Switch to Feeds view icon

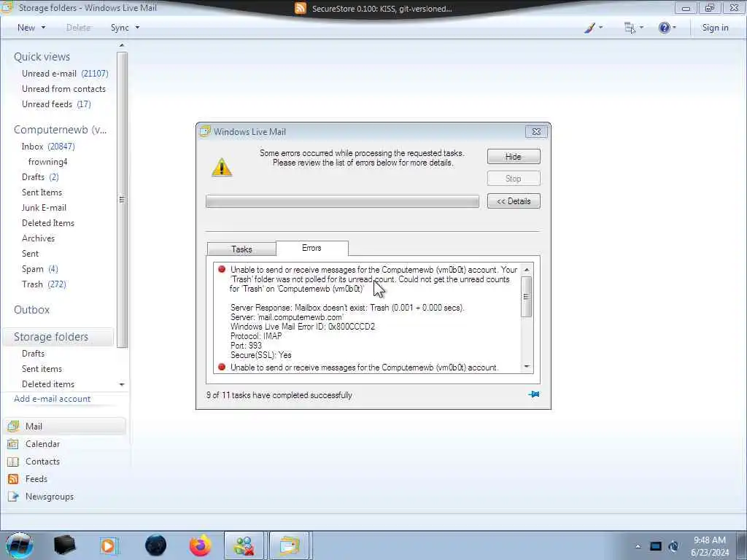click(x=13, y=479)
